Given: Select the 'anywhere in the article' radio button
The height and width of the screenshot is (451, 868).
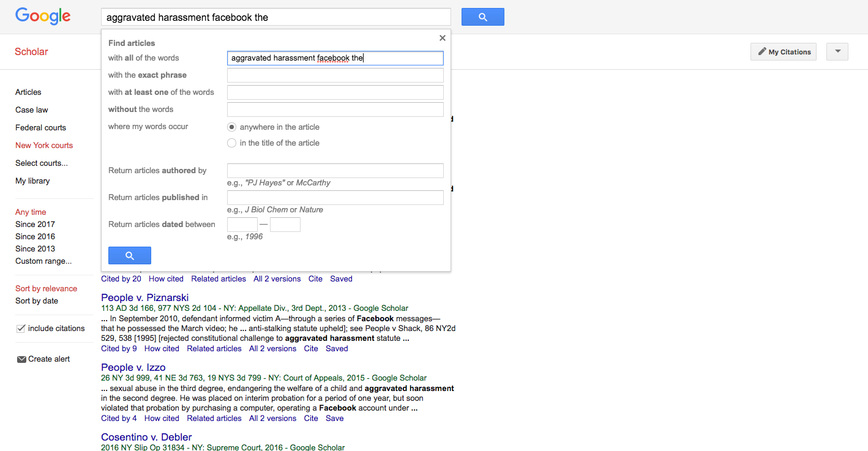Looking at the screenshot, I should click(231, 127).
